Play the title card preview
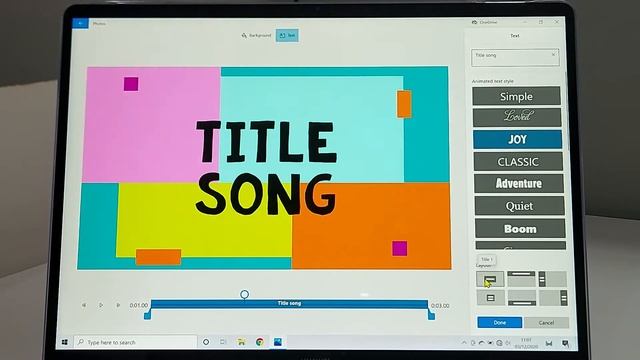Screen dimensions: 640x360 101,305
